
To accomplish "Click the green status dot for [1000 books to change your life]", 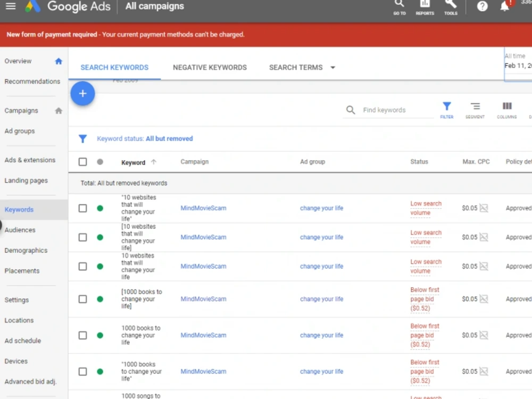I will (100, 299).
